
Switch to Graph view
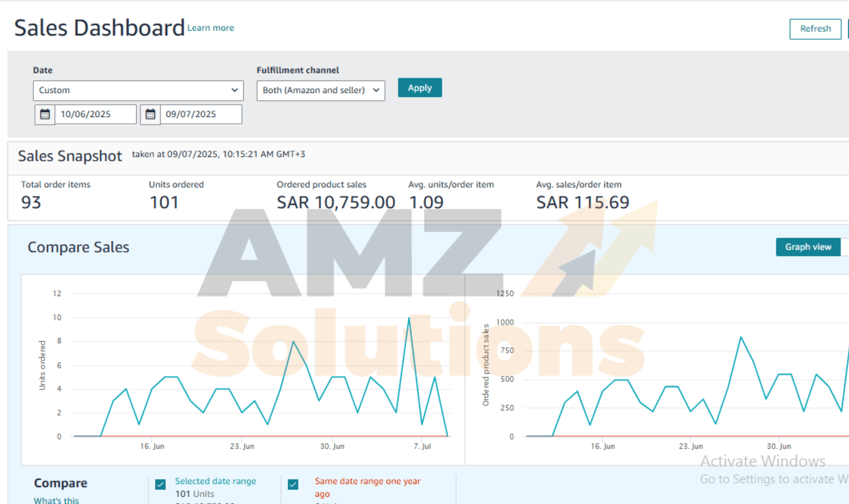tap(808, 247)
